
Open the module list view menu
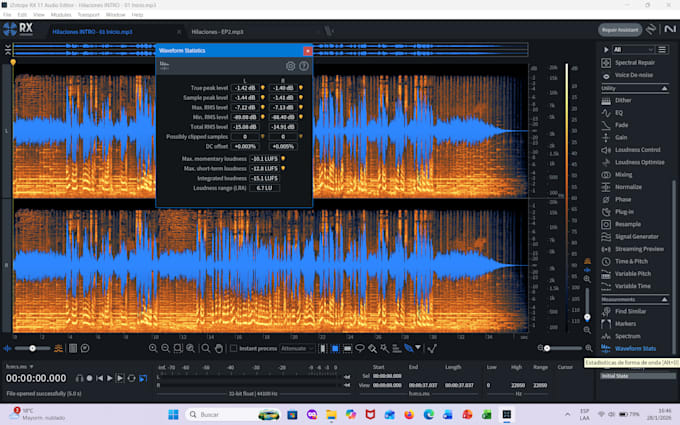662,50
